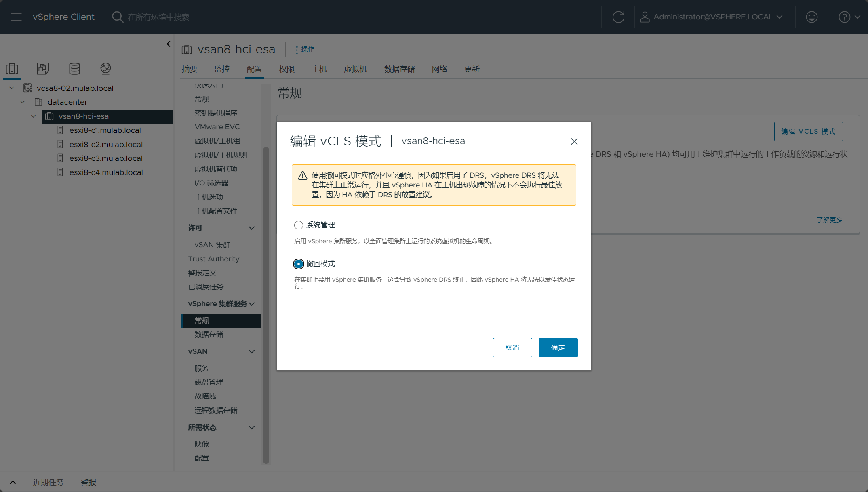This screenshot has height=492, width=868.
Task: Collapse the vSAN section
Action: [x=251, y=351]
